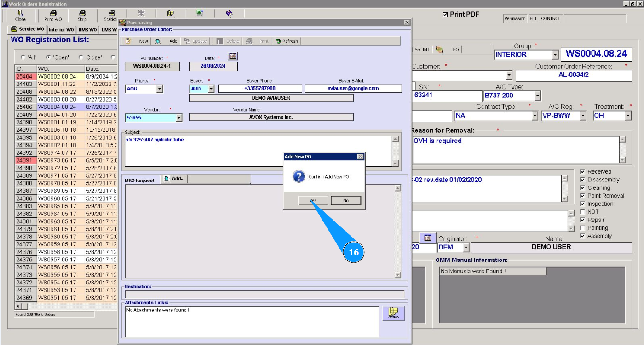Click the MRO Request Add icon

pos(167,178)
